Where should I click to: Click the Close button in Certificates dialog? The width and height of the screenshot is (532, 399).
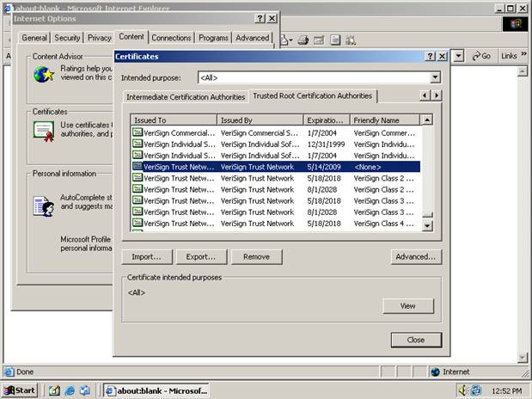[416, 340]
